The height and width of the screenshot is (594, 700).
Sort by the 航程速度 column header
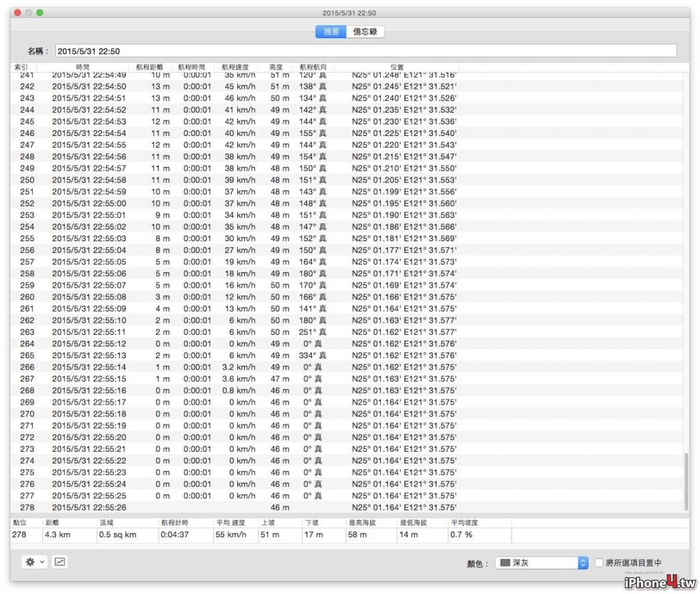(235, 67)
